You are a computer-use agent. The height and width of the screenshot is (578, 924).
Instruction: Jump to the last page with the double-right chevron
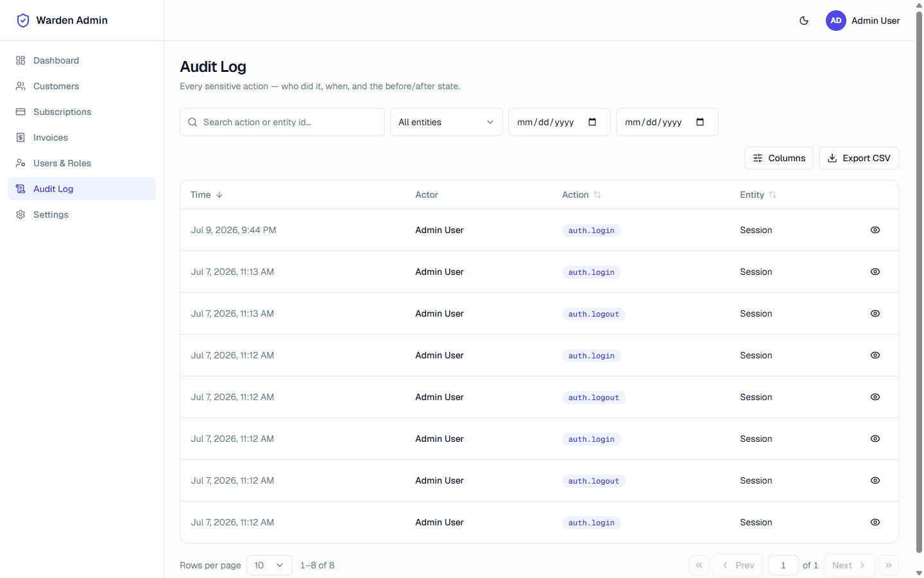click(x=889, y=565)
